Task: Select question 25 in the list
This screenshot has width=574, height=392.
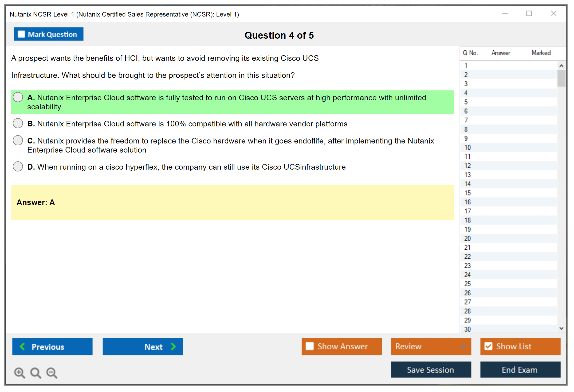Action: click(x=467, y=284)
